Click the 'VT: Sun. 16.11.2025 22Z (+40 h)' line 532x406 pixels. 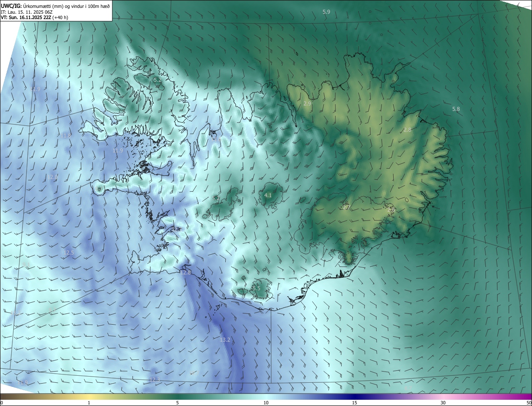[34, 17]
